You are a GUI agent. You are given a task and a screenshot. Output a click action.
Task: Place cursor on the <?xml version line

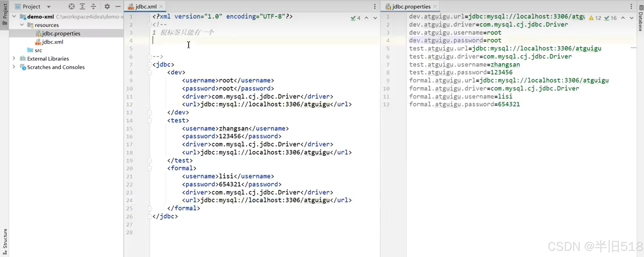pos(223,17)
